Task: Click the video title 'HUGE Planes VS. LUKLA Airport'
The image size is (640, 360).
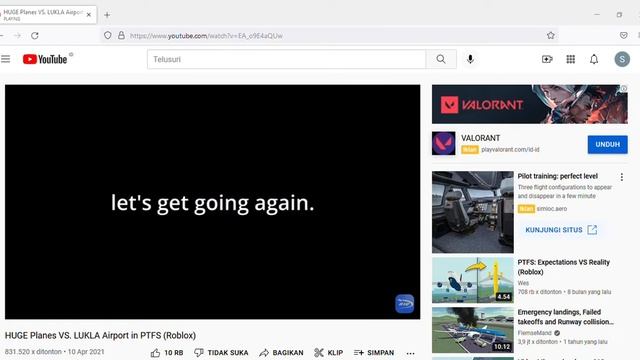Action: point(100,336)
